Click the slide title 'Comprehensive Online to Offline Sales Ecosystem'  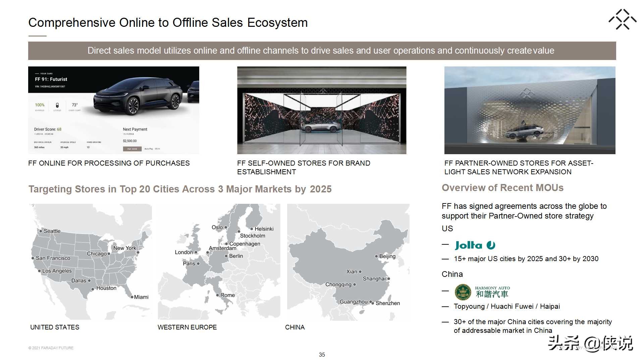pyautogui.click(x=168, y=22)
